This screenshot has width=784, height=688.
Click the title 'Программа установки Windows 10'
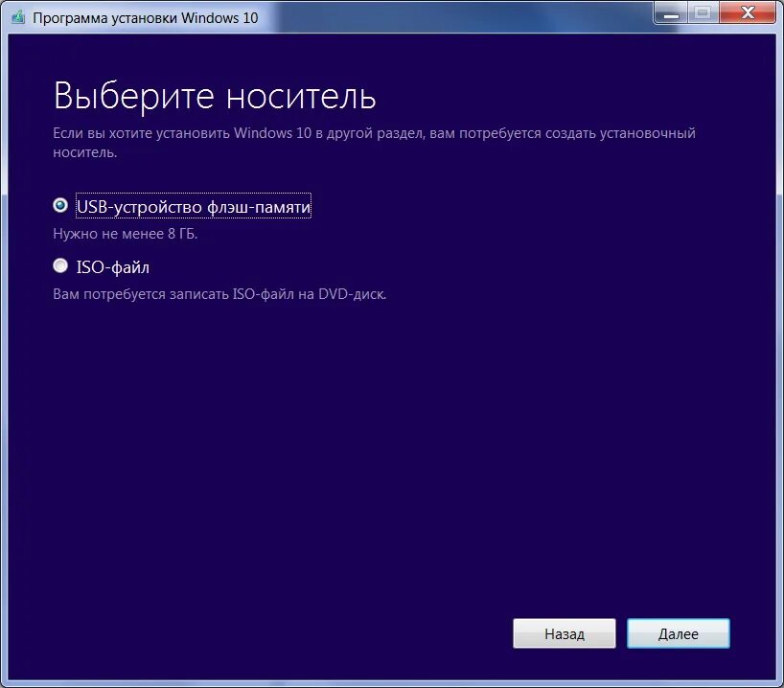145,18
